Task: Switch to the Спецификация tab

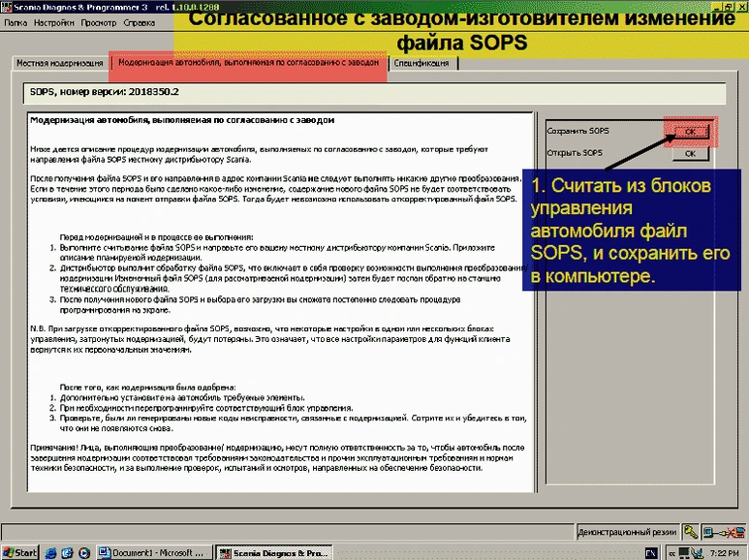Action: click(x=423, y=63)
